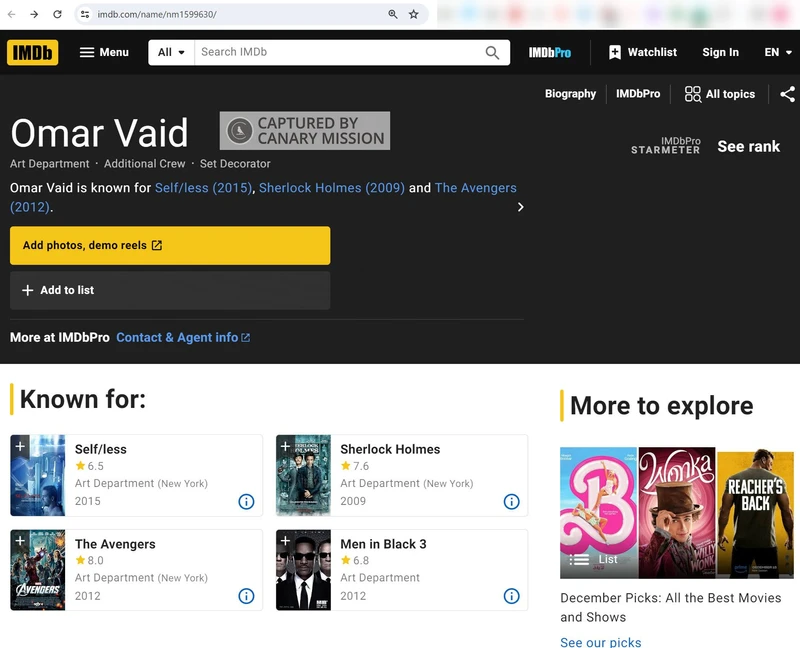Open the Watchlist
The image size is (800, 648).
[643, 52]
